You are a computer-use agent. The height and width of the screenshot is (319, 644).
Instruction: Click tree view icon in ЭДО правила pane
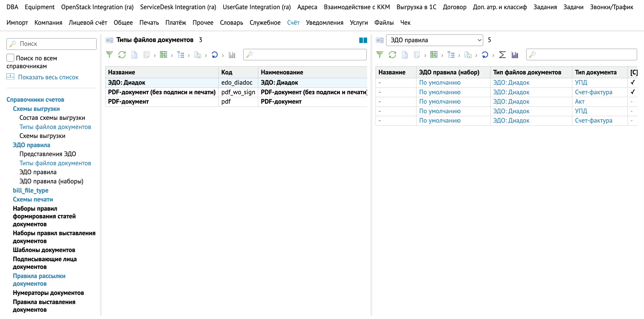[x=451, y=55]
